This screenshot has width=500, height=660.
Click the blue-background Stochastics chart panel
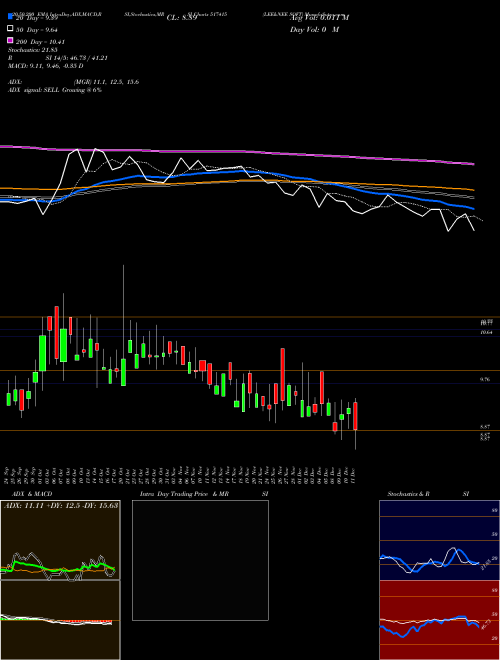439,540
